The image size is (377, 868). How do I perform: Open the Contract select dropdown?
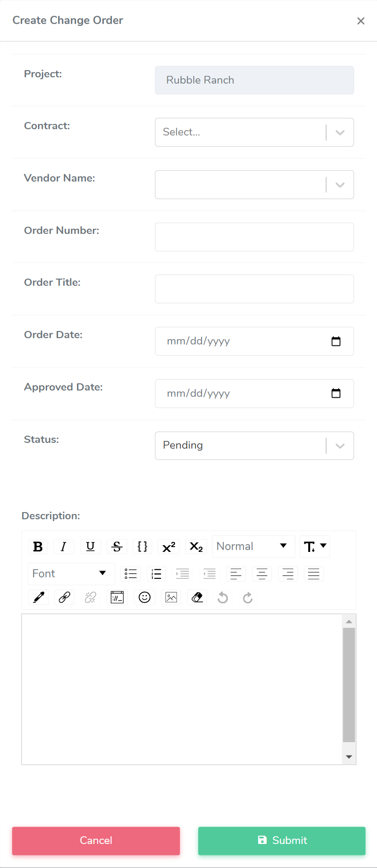coord(254,132)
